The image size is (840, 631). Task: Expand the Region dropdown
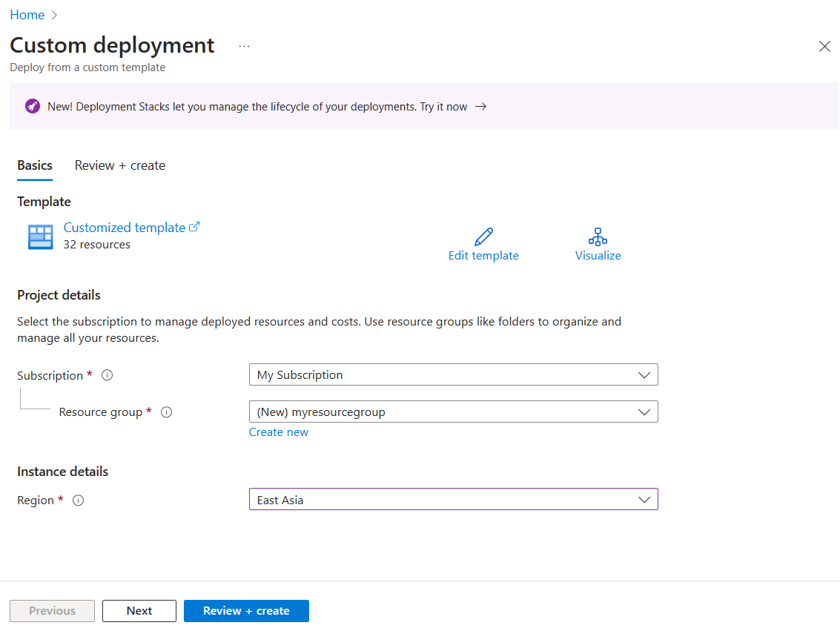coord(453,500)
